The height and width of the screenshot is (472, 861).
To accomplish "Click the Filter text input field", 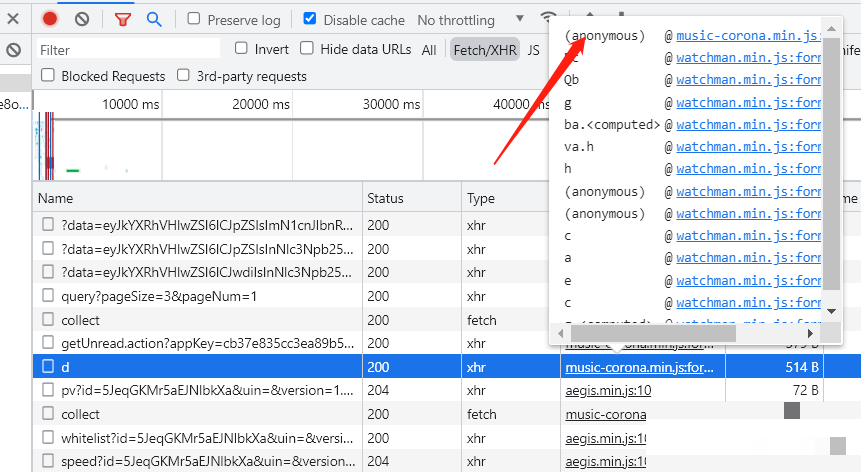I will tap(128, 49).
